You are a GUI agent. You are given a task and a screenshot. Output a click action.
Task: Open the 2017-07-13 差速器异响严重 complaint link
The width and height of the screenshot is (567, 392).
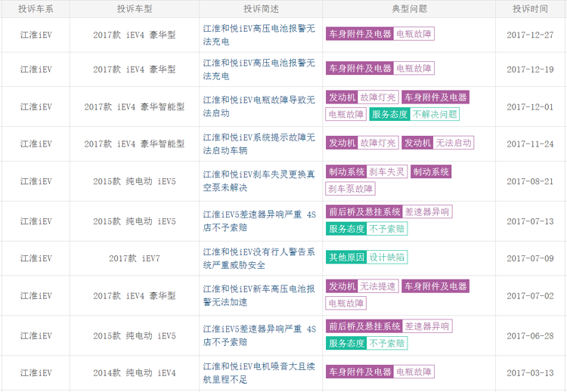[x=259, y=221]
